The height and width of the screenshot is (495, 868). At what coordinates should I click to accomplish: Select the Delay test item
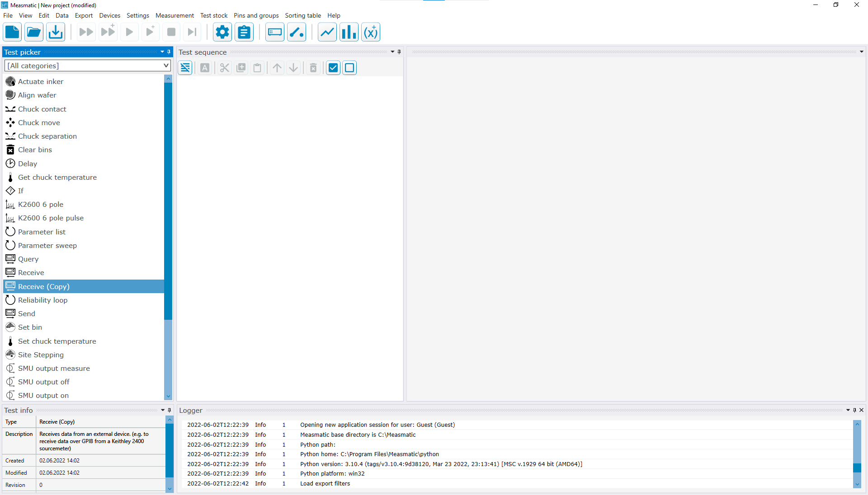pyautogui.click(x=84, y=163)
